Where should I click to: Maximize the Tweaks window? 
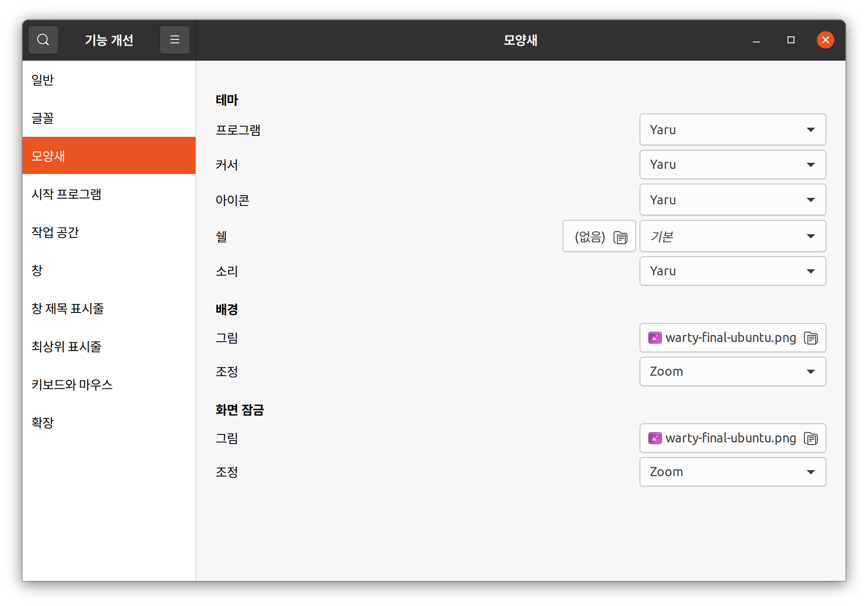point(791,40)
